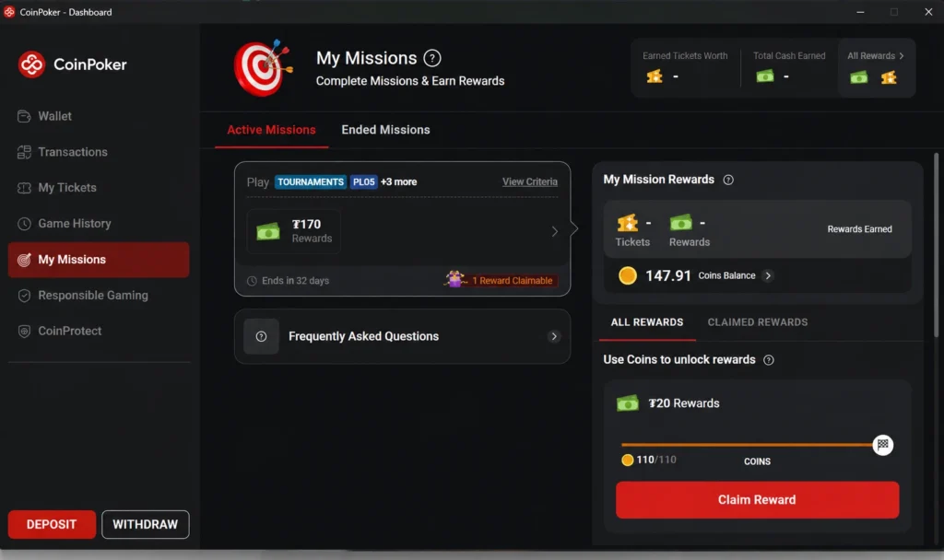Click the CoinPoker logo in sidebar

[73, 64]
